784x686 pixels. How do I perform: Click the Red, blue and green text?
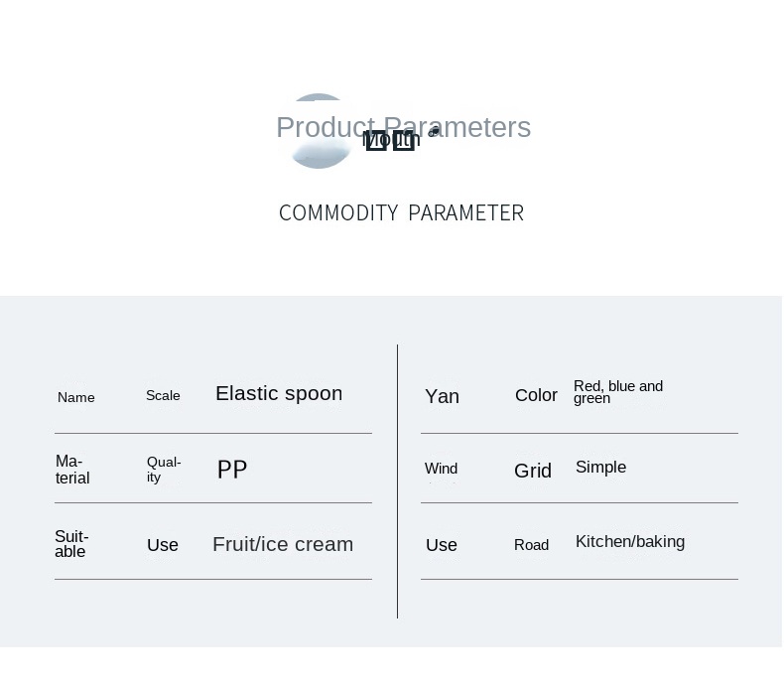pos(617,392)
